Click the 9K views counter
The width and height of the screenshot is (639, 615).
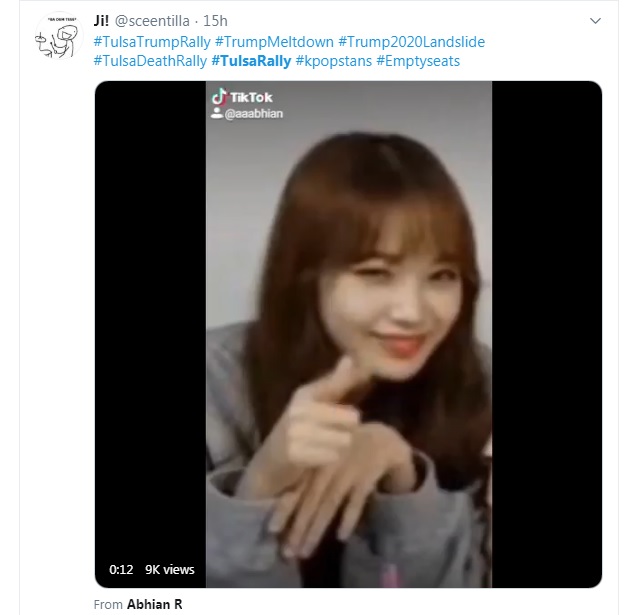pos(170,569)
